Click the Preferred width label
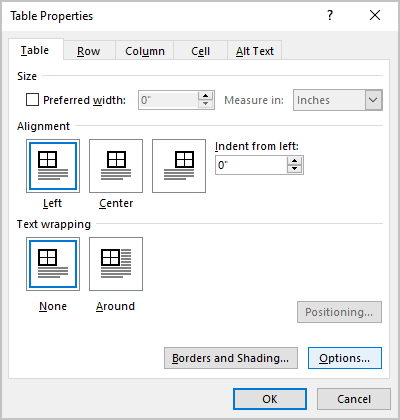This screenshot has width=400, height=420. tap(85, 100)
